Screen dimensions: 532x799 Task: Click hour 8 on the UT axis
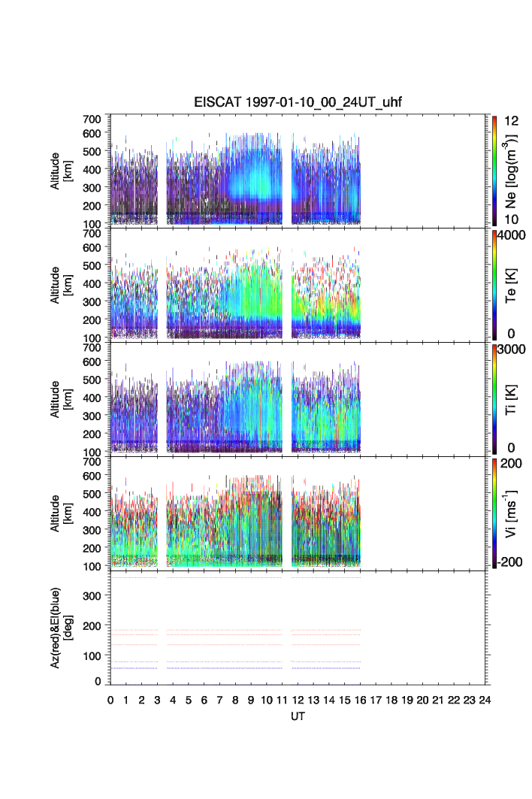point(235,700)
